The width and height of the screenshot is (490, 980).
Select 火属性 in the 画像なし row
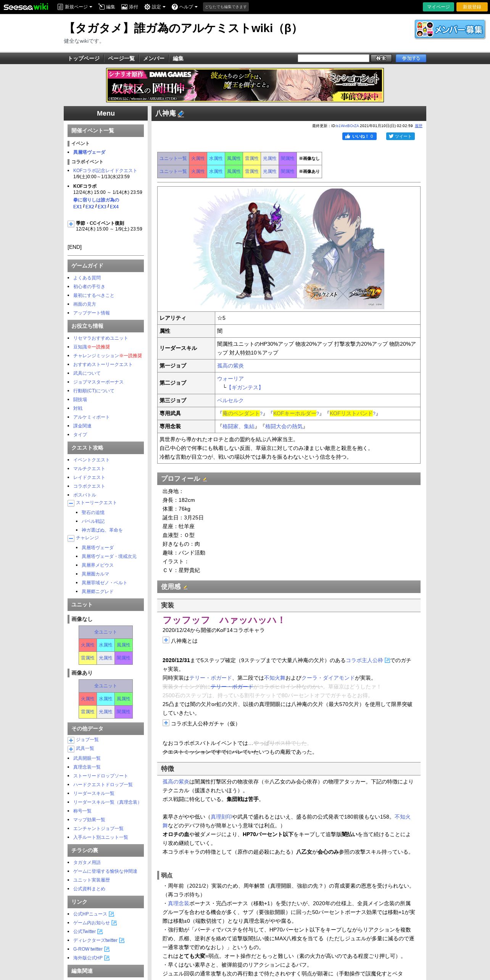point(198,158)
